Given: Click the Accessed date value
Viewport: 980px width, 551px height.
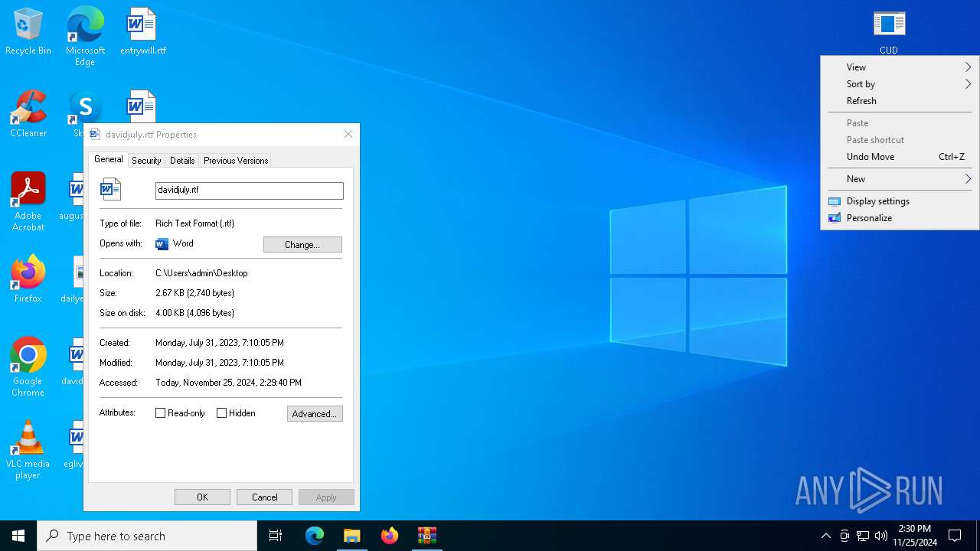Looking at the screenshot, I should 228,383.
